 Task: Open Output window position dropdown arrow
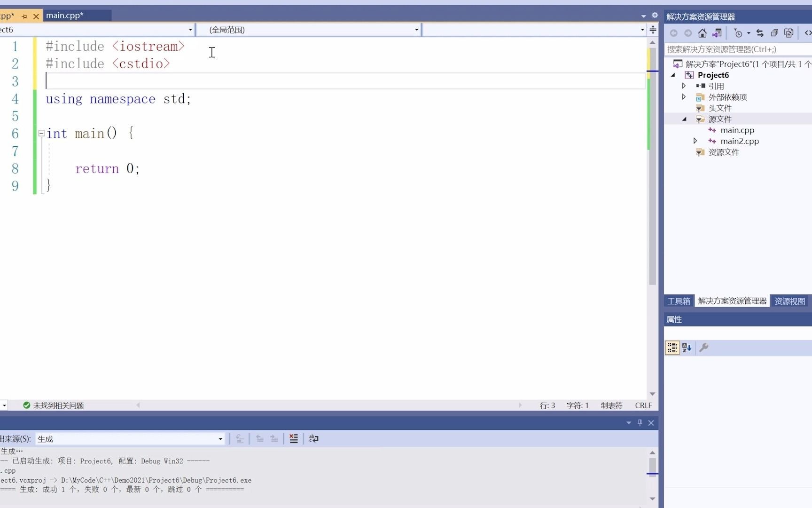(629, 423)
